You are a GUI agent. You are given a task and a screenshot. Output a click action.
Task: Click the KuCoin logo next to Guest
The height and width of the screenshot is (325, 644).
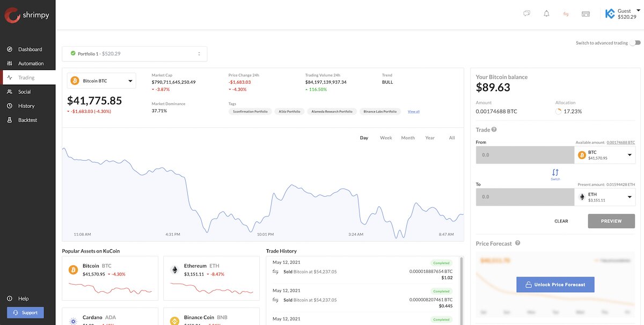click(x=610, y=13)
